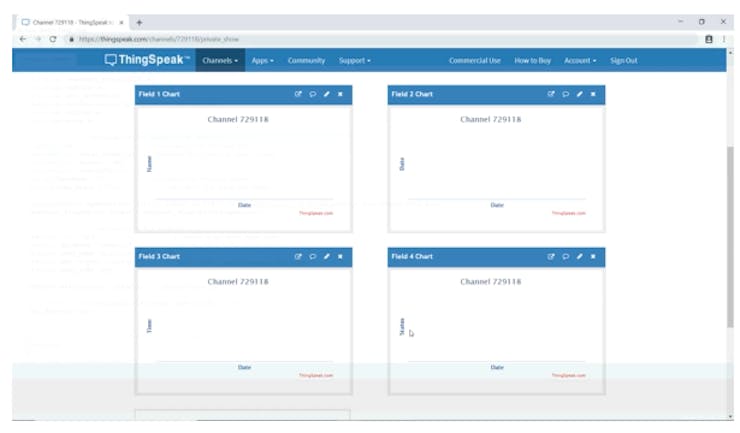
Task: Edit Field 1 Chart with pencil icon
Action: 327,94
